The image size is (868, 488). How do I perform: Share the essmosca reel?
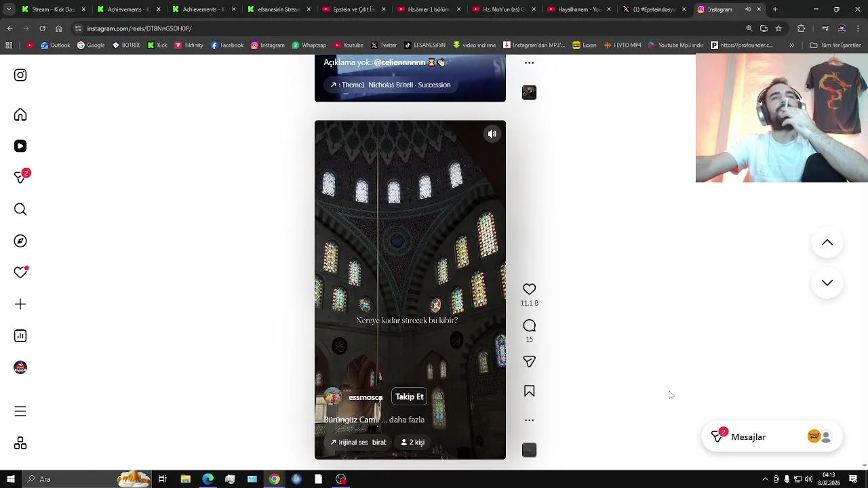click(x=530, y=362)
